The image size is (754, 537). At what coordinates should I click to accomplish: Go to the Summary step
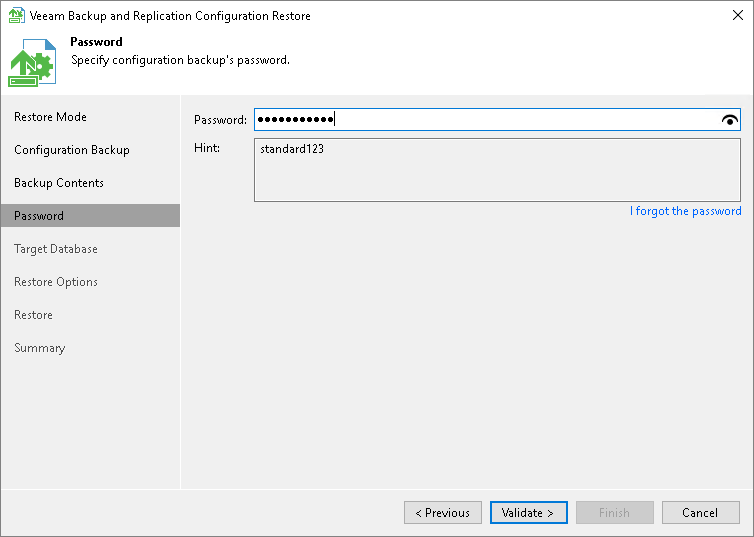tap(39, 348)
